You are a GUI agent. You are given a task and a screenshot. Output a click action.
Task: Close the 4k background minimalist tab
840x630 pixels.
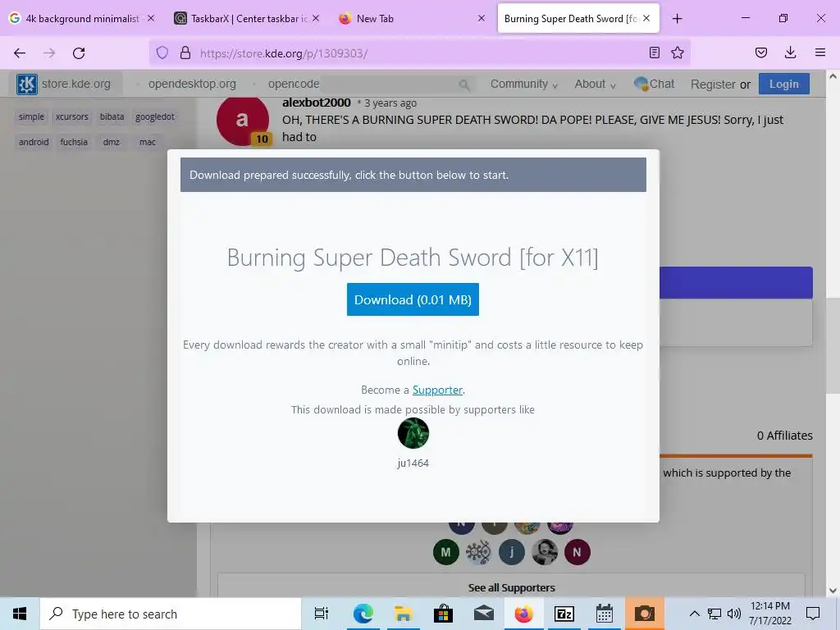coord(151,18)
